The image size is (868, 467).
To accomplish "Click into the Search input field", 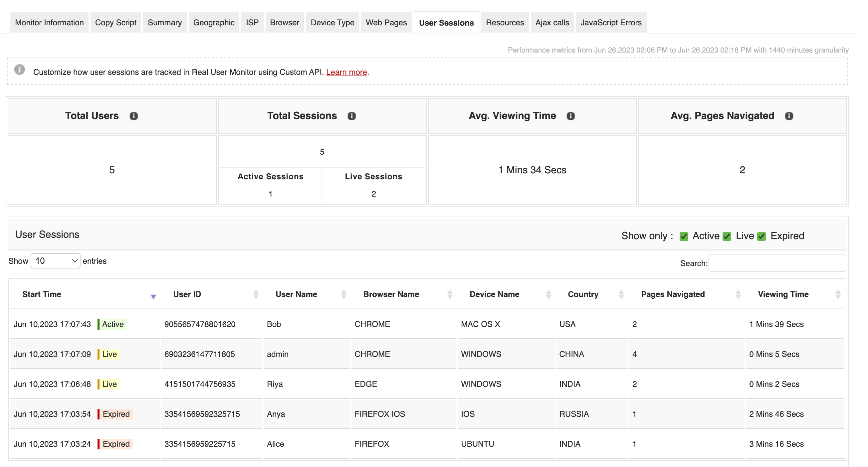I will (x=776, y=263).
